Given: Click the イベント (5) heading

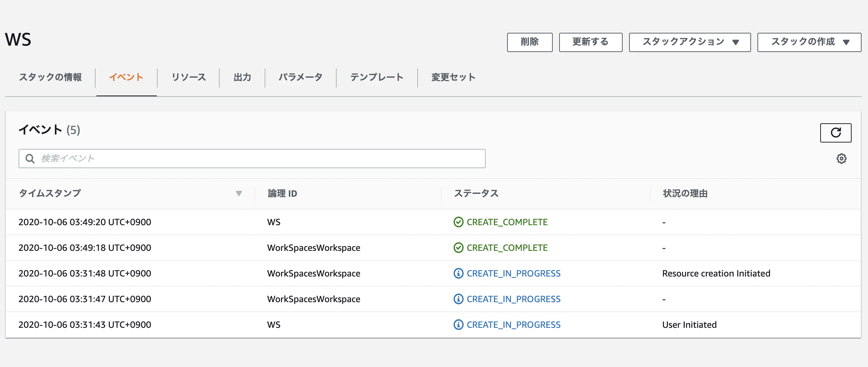Looking at the screenshot, I should coord(49,130).
